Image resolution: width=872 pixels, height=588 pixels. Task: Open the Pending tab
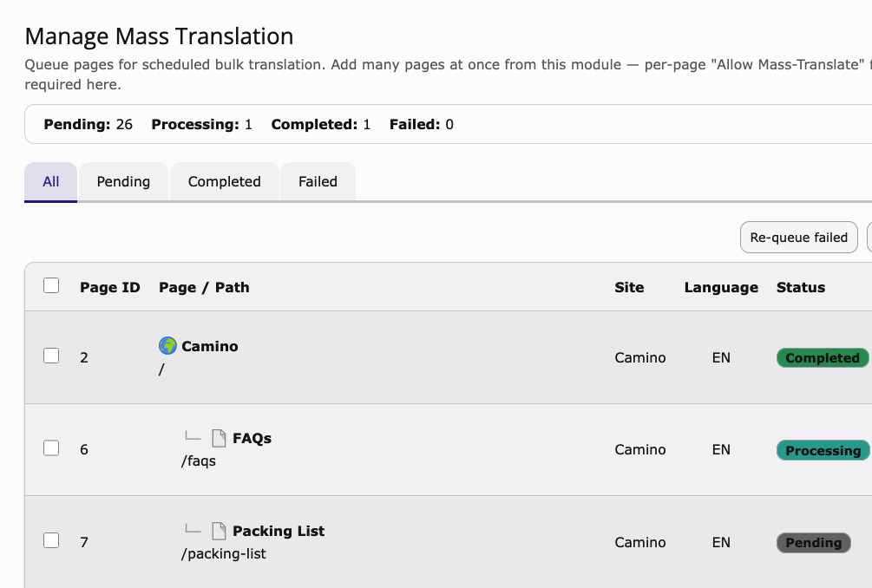[123, 182]
